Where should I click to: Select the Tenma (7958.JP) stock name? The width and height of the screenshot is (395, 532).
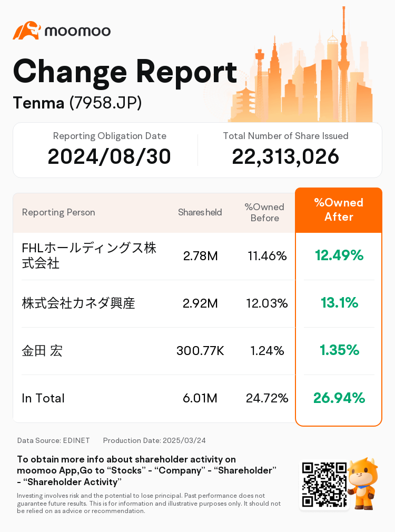point(77,103)
